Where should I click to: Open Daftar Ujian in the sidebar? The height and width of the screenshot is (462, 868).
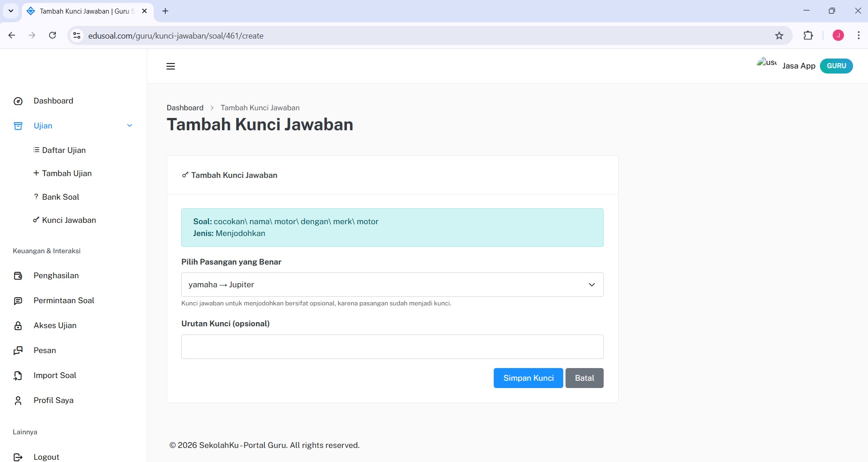click(x=64, y=150)
